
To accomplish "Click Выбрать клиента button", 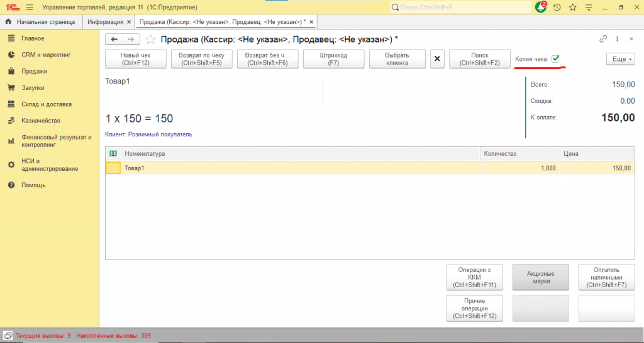I will point(397,59).
